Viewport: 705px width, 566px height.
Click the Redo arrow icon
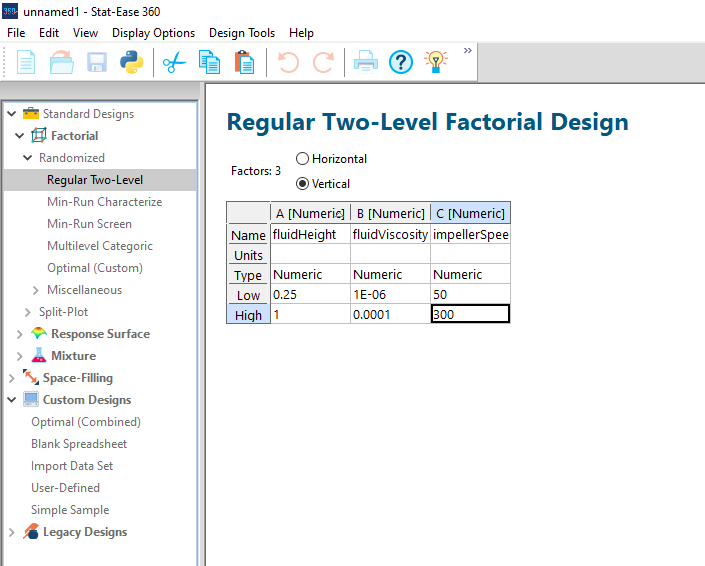(323, 62)
